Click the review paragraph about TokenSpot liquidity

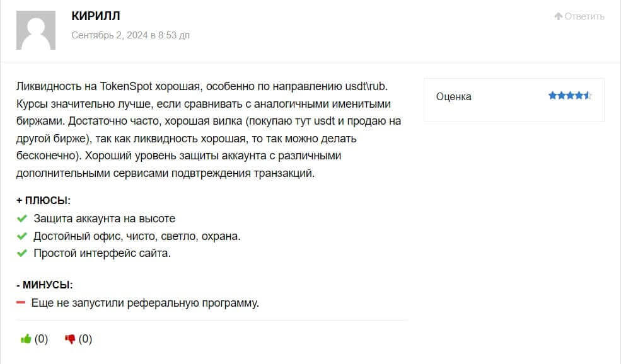click(x=208, y=129)
